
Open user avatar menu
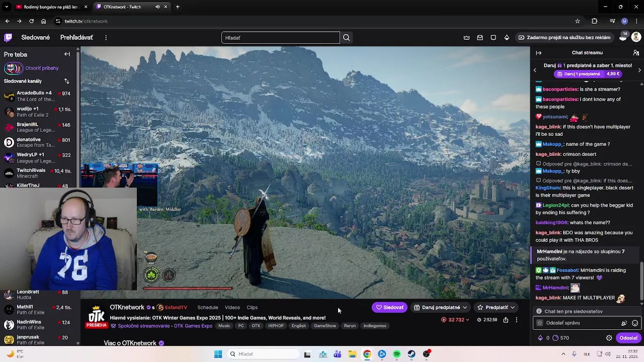coord(636,37)
